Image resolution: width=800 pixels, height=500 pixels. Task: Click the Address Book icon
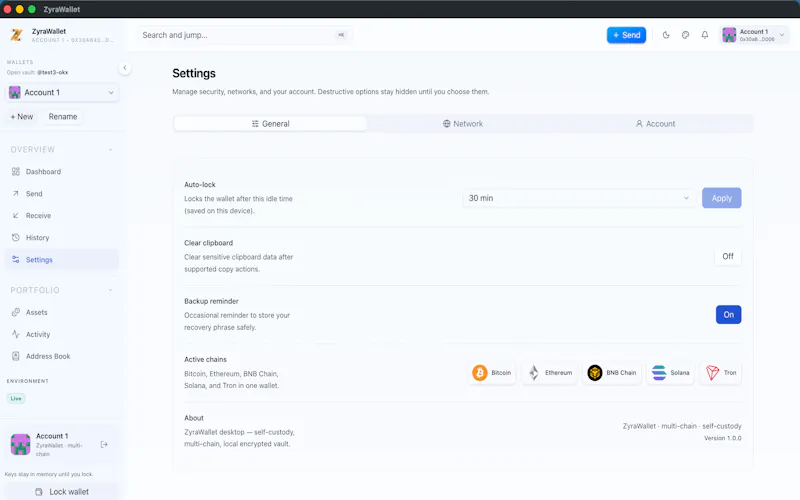(x=16, y=356)
